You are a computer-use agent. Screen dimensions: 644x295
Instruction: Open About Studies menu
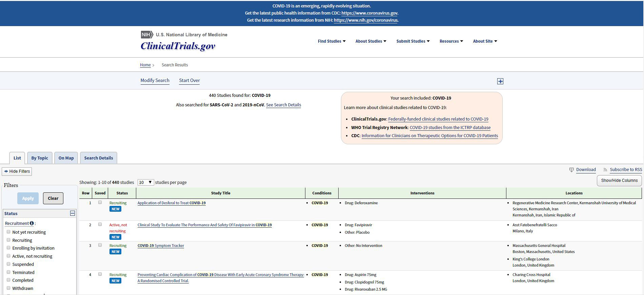[371, 41]
